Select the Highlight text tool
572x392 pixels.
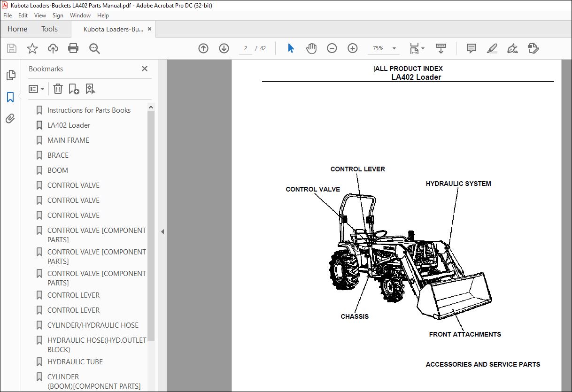[x=492, y=48]
